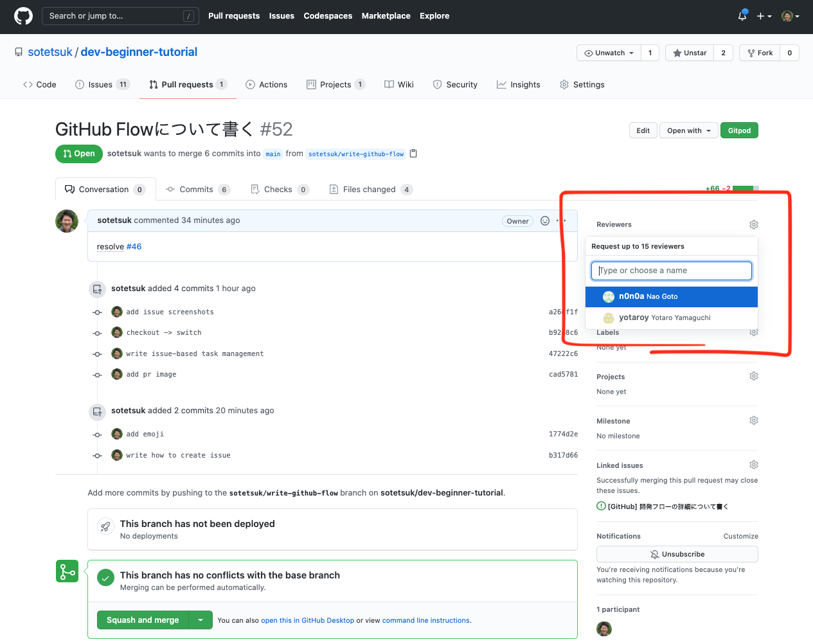This screenshot has width=813, height=644.
Task: Open the sotetsuk owner link
Action: click(x=50, y=52)
